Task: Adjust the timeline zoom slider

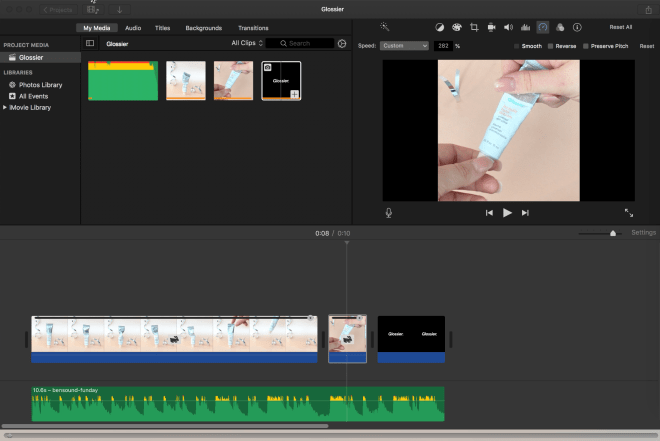Action: tap(613, 233)
